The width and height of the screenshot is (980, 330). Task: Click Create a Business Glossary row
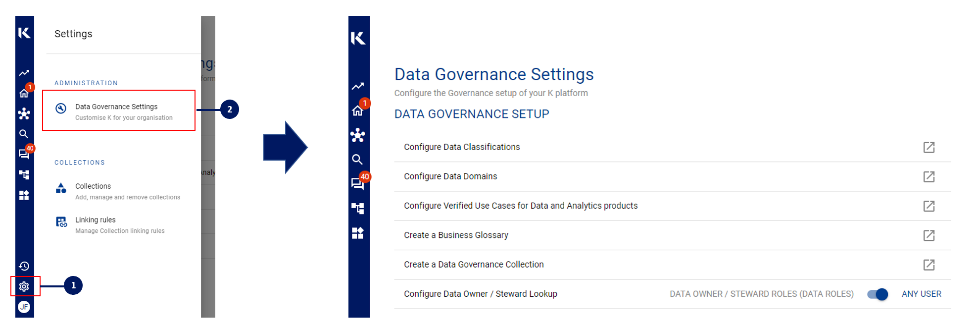pos(672,235)
